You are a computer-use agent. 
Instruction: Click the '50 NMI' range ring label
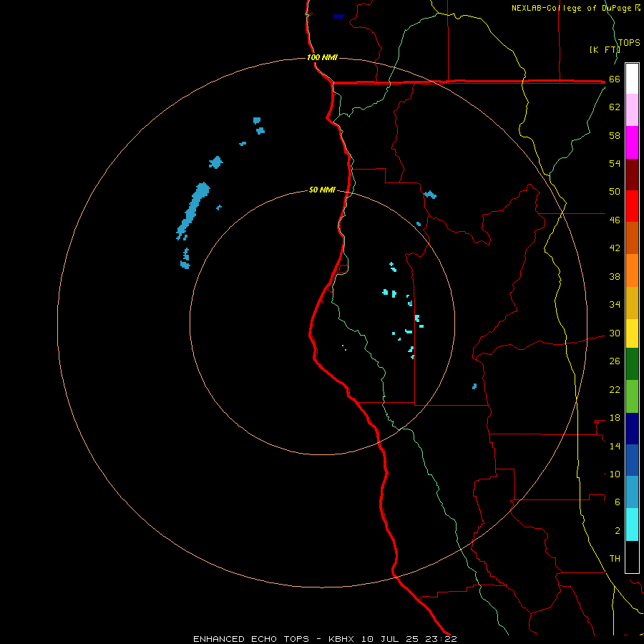pyautogui.click(x=322, y=190)
